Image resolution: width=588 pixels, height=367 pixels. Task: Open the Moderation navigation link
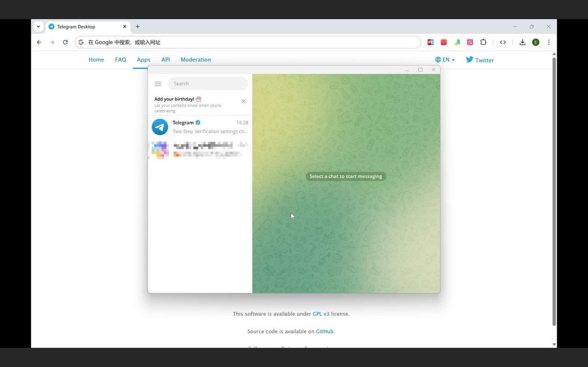(196, 60)
